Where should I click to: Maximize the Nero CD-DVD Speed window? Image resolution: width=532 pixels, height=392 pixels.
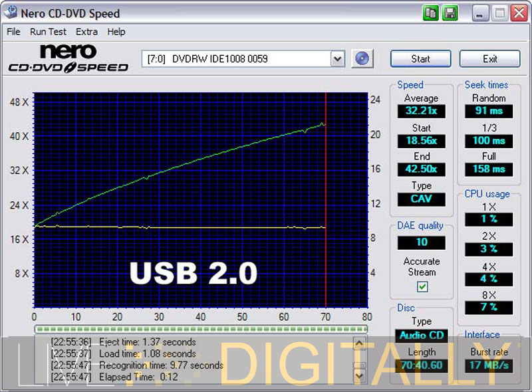(x=499, y=13)
